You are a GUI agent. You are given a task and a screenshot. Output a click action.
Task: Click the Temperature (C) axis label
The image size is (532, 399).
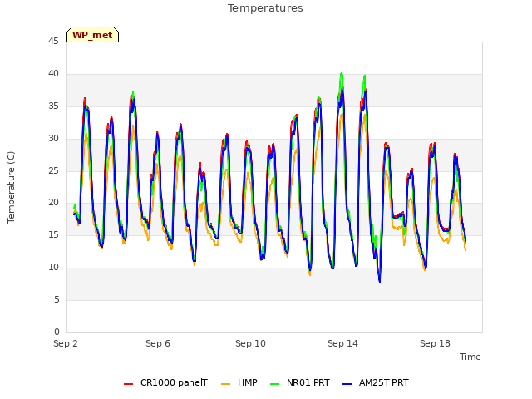[x=11, y=187]
